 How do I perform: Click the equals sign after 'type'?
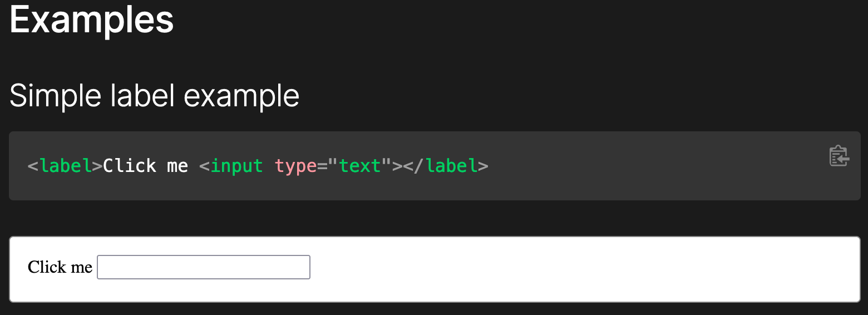322,166
